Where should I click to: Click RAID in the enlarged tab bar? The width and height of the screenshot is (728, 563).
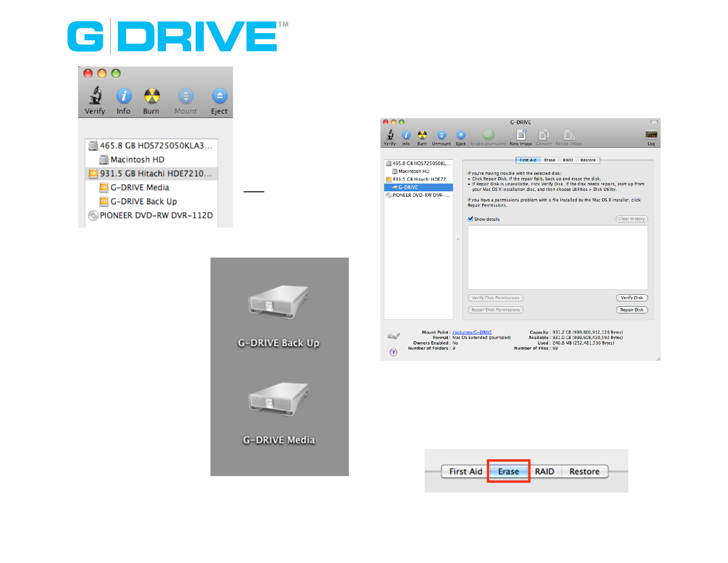pyautogui.click(x=545, y=471)
